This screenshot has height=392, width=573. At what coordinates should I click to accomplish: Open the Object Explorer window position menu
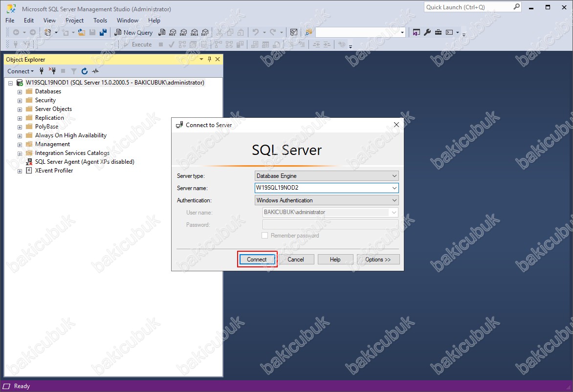pos(201,59)
